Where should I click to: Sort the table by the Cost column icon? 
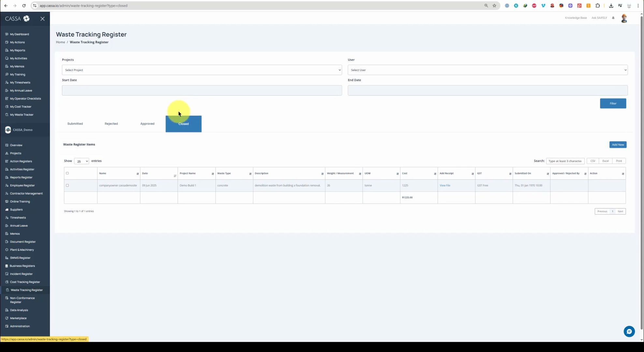(435, 174)
